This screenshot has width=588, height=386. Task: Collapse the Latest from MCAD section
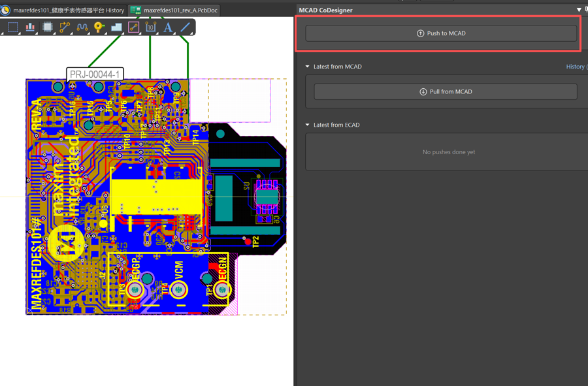tap(308, 67)
